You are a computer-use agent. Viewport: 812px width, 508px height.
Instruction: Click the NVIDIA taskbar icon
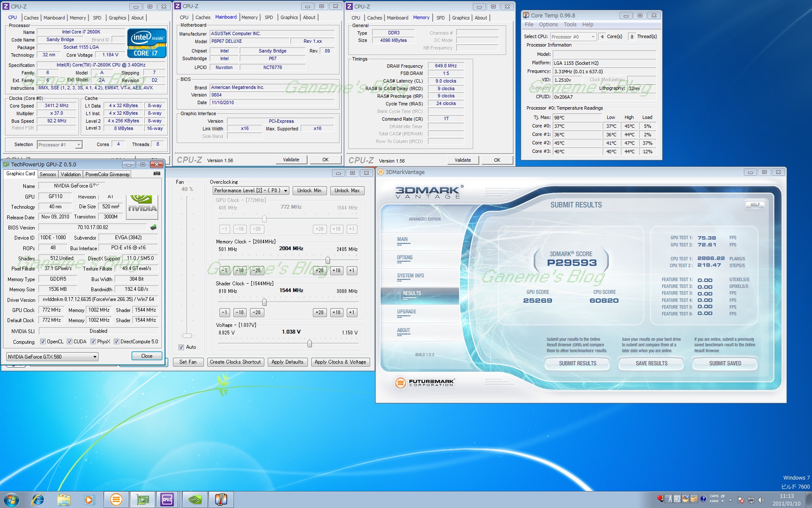click(195, 500)
